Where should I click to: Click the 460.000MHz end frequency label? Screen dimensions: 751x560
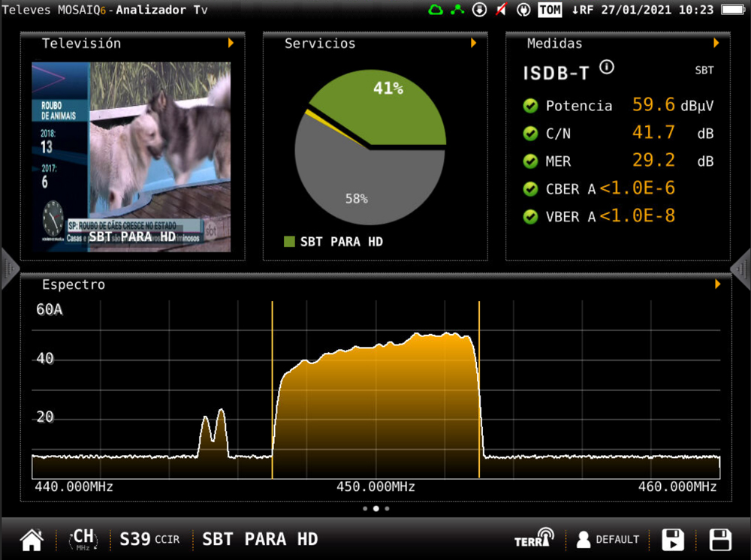click(x=677, y=487)
